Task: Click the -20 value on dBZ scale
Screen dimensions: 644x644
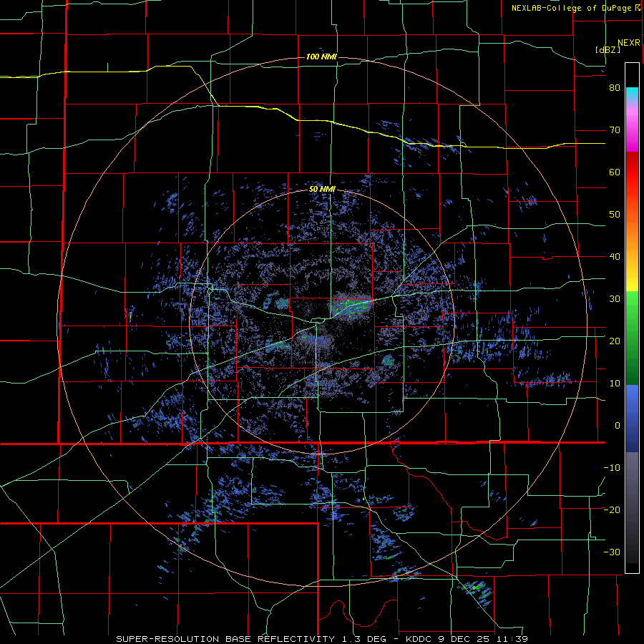Action: tap(612, 510)
